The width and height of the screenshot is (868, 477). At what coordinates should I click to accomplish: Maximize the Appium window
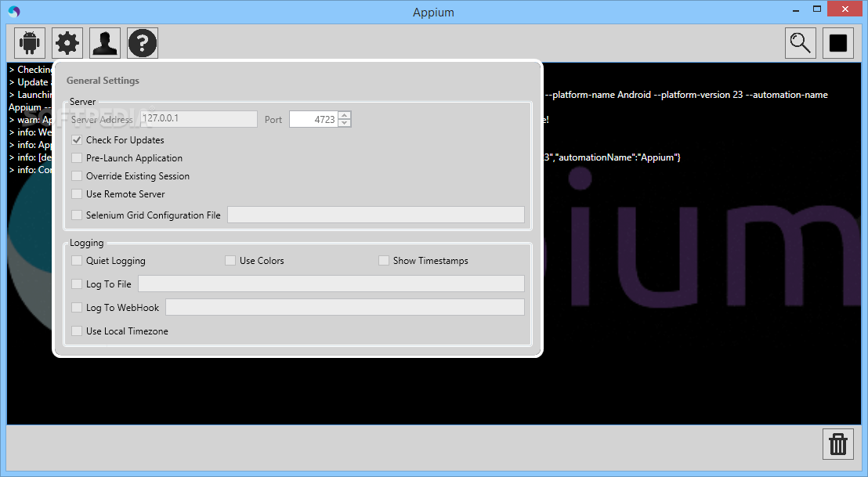pyautogui.click(x=817, y=9)
